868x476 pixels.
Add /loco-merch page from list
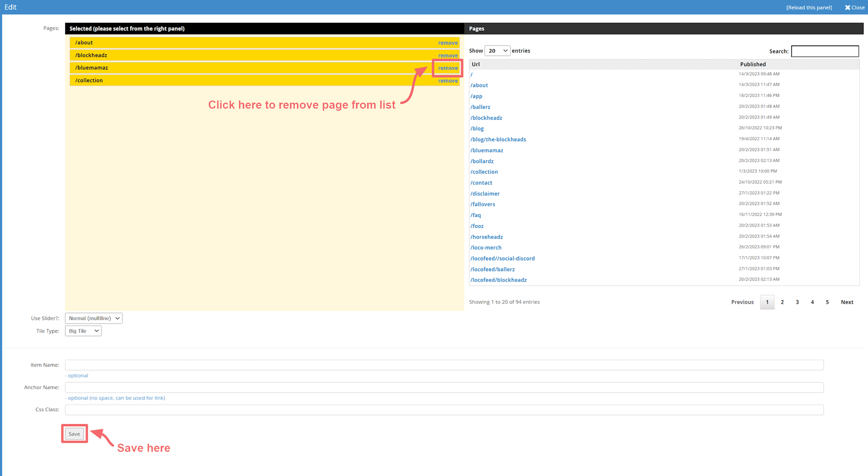pos(486,248)
